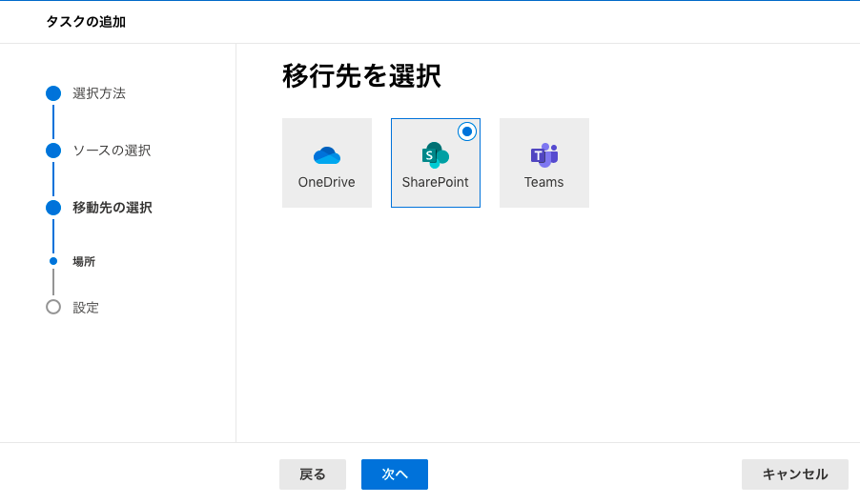Go to the 選択方法 step
The height and width of the screenshot is (504, 860).
[99, 93]
